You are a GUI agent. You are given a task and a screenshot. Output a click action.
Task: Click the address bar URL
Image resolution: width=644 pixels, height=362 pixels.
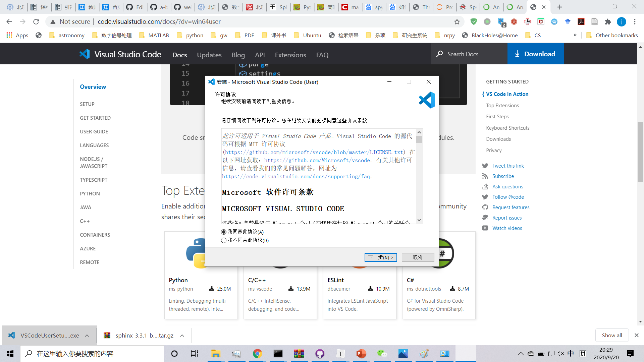[x=159, y=22]
